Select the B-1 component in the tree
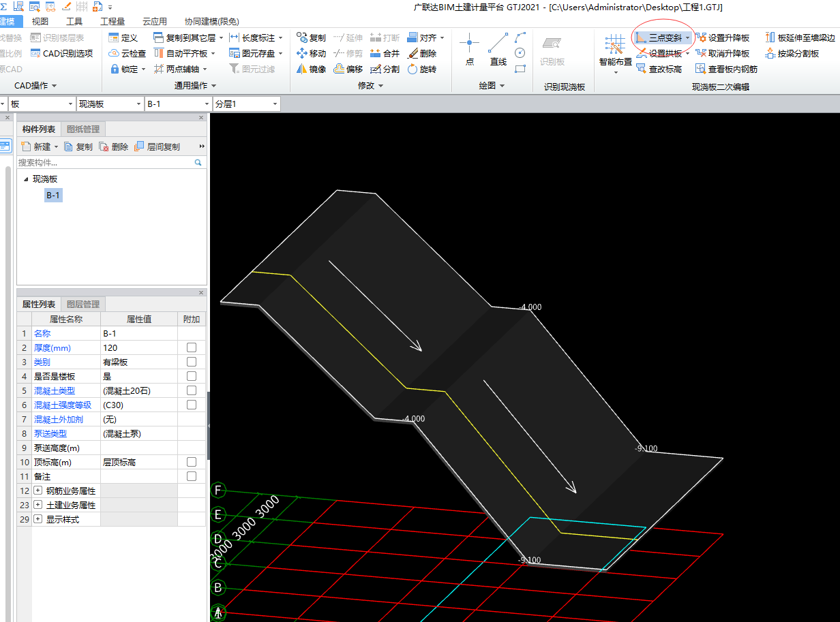 tap(52, 196)
